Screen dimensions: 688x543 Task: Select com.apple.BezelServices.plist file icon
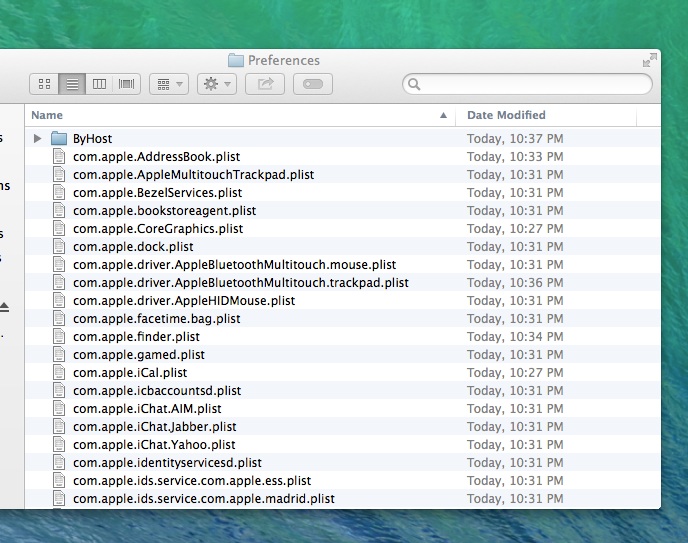click(x=59, y=193)
